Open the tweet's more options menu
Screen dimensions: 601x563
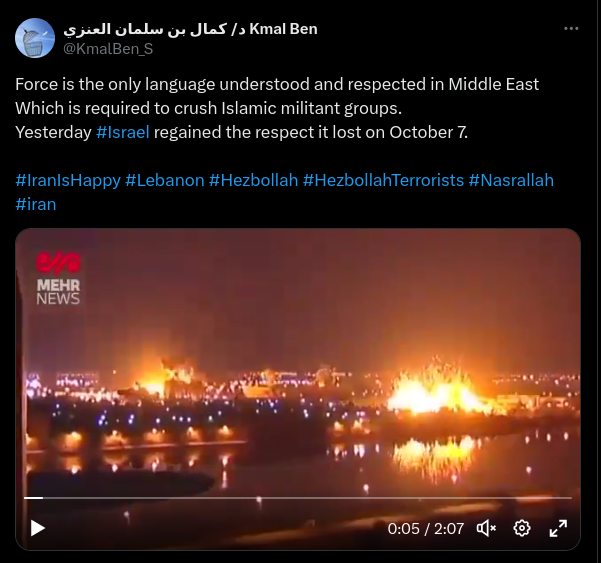pos(571,29)
